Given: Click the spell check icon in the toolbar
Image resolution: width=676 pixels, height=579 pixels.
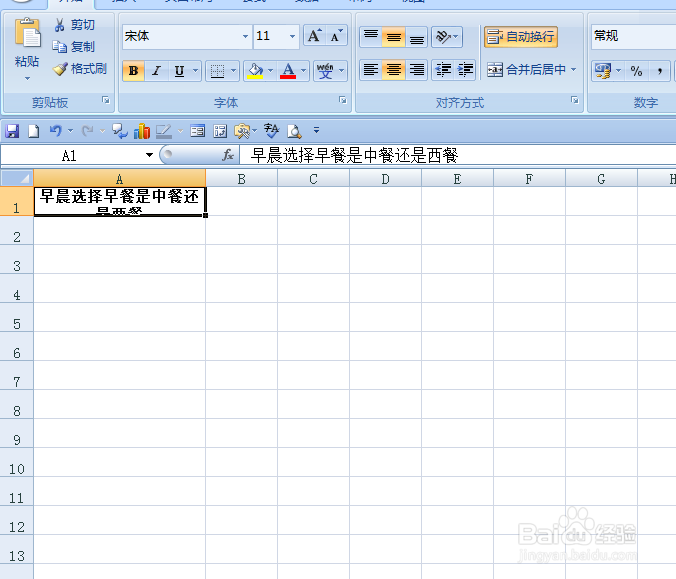Looking at the screenshot, I should (x=272, y=131).
